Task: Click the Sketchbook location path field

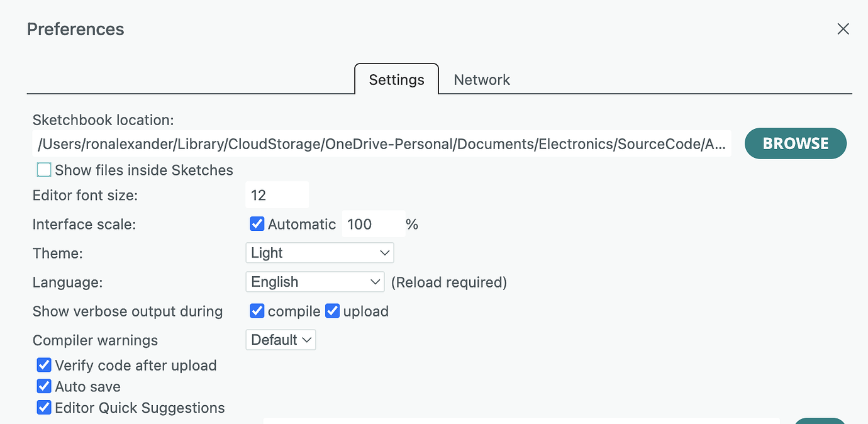Action: [381, 144]
